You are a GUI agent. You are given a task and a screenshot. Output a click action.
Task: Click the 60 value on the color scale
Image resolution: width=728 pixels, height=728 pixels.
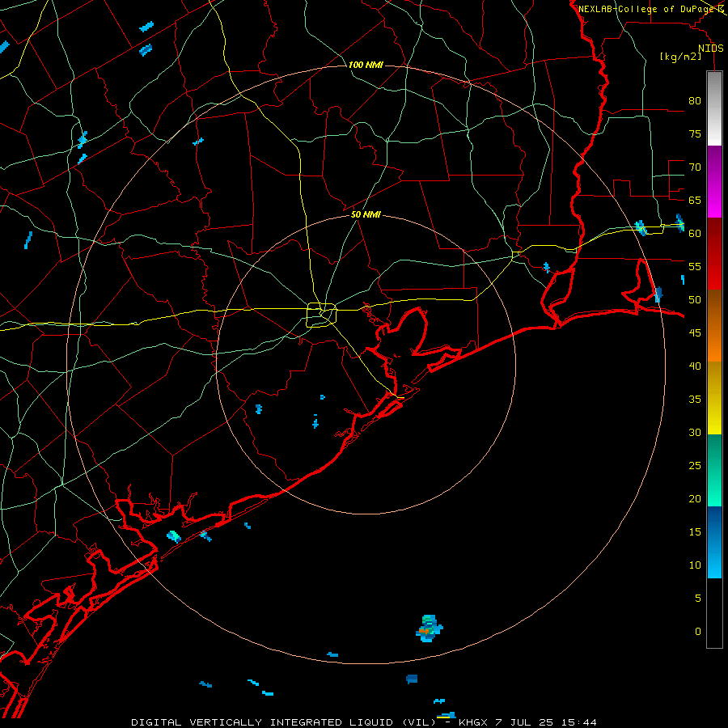(x=695, y=234)
